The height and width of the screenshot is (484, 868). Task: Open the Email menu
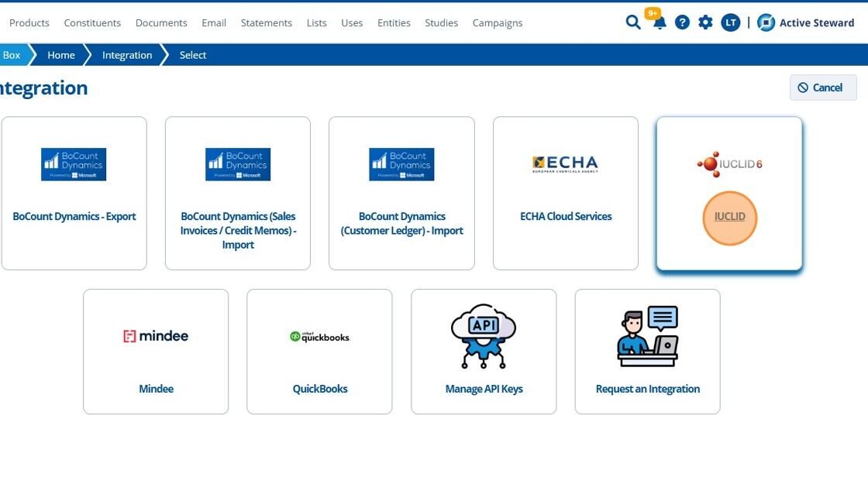[x=214, y=22]
